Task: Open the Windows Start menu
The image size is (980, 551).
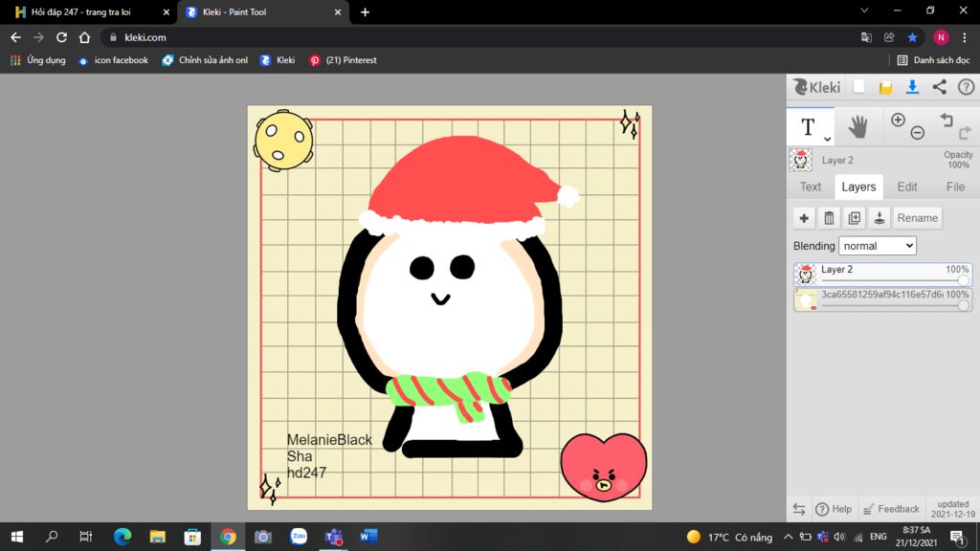Action: (17, 537)
